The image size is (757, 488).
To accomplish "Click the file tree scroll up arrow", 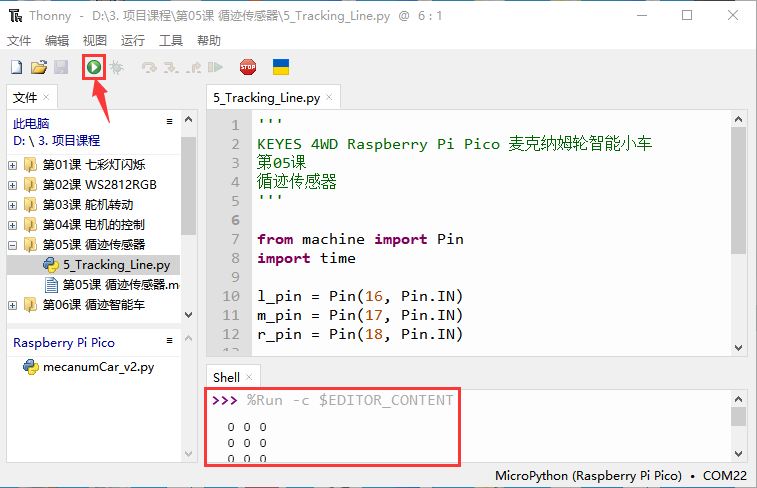I will (189, 119).
